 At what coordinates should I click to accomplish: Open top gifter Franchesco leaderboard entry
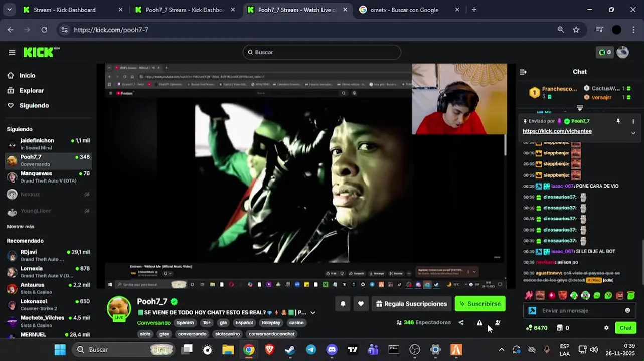[x=554, y=93]
